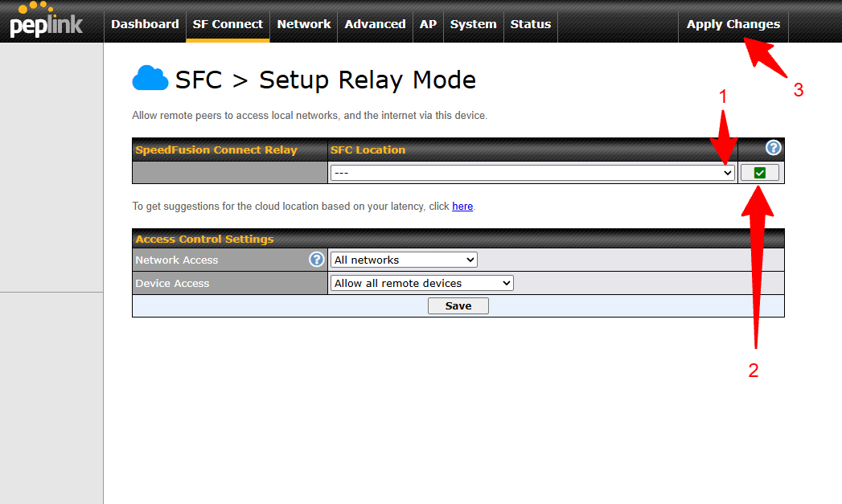Screen dimensions: 842x504
Task: Click the 'SpeedFusion Connect Relay' header
Action: coord(216,150)
